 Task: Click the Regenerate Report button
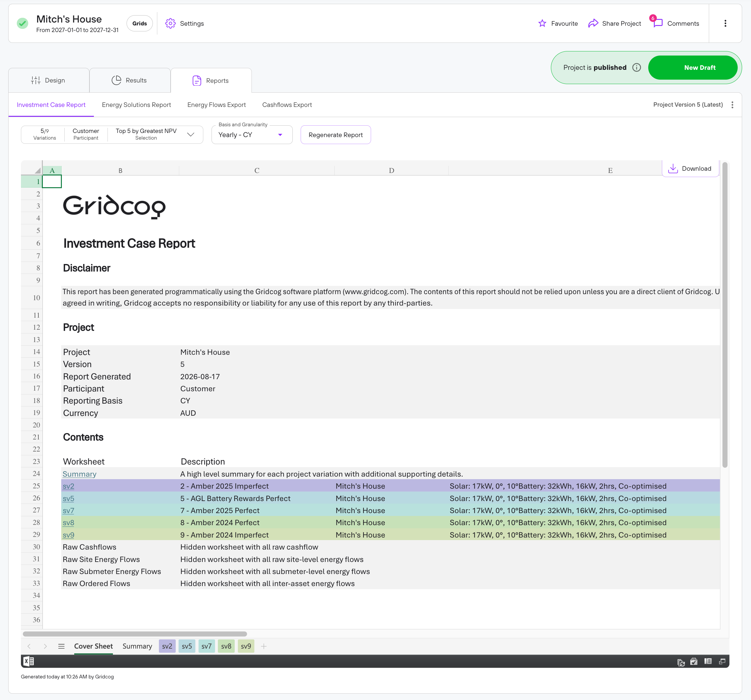pyautogui.click(x=336, y=135)
